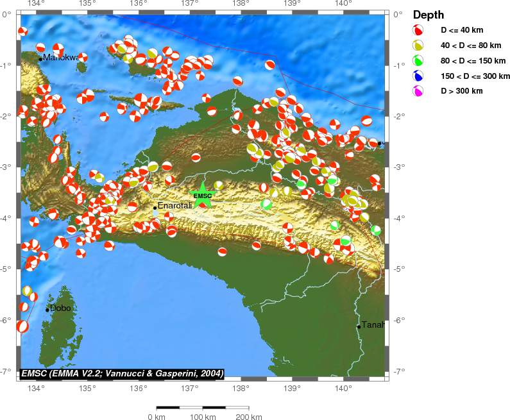The height and width of the screenshot is (420, 510).
Task: Select the Tanah city label
Action: click(372, 325)
